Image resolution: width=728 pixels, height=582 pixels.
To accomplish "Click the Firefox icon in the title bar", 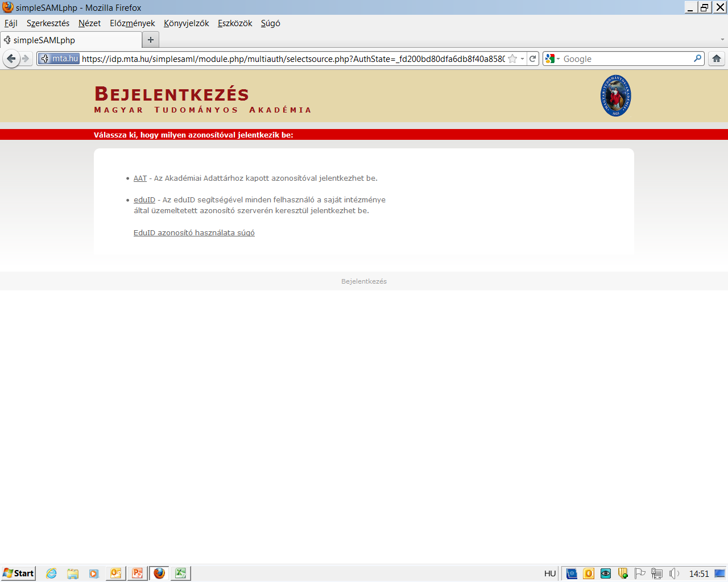I will [x=7, y=7].
